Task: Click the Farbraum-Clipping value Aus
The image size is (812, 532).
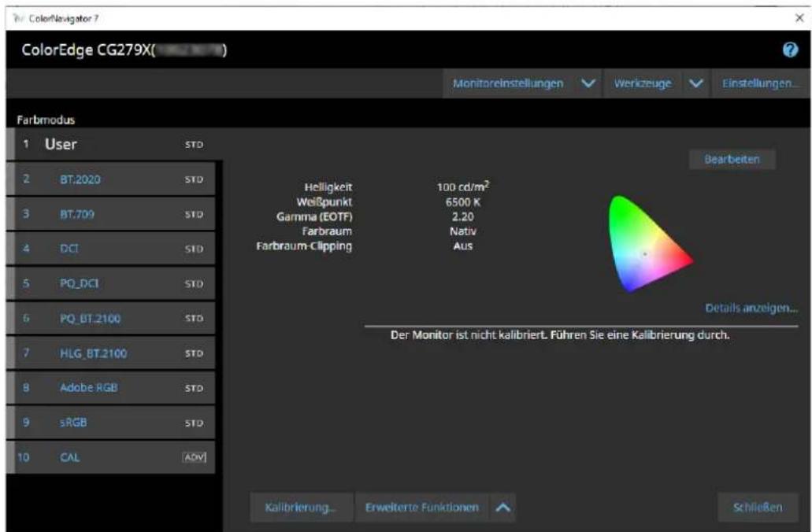Action: coord(463,246)
